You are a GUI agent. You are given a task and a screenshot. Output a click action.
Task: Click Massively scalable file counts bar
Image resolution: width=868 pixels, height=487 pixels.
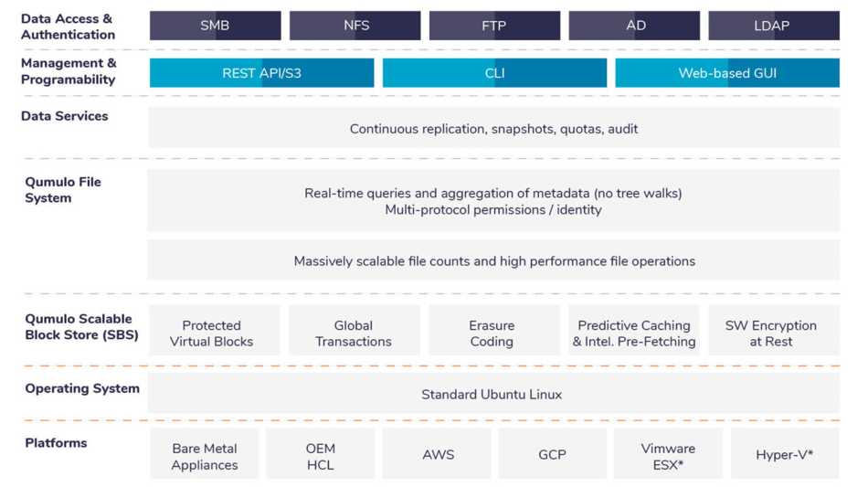493,260
